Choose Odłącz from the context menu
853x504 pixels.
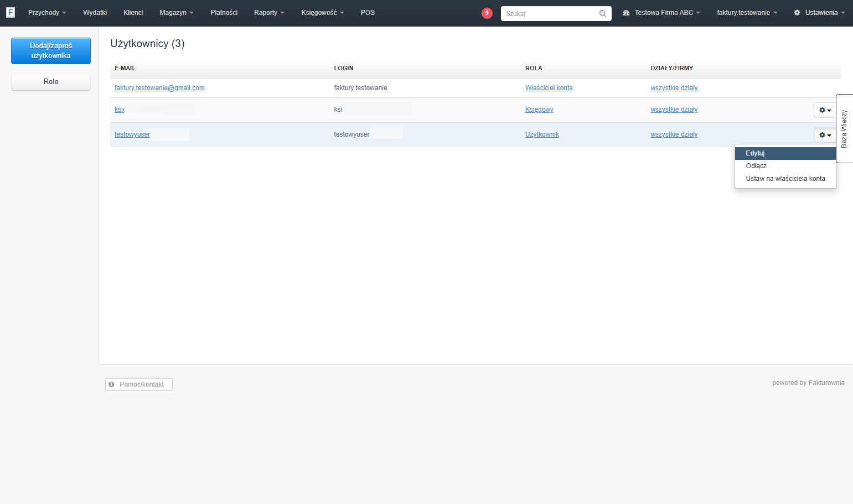(785, 166)
